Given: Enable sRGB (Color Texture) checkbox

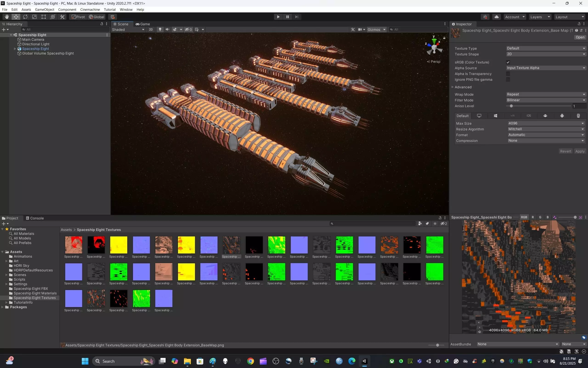Looking at the screenshot, I should click(x=508, y=62).
